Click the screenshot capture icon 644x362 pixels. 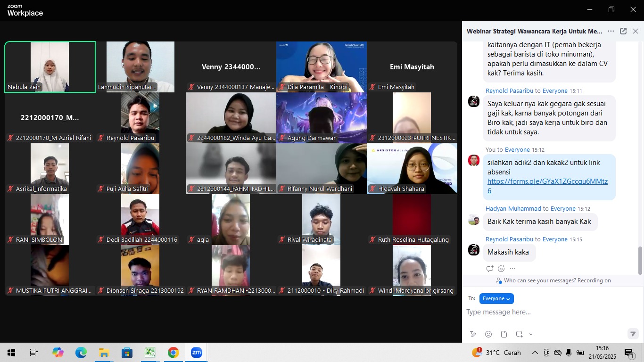pyautogui.click(x=519, y=334)
